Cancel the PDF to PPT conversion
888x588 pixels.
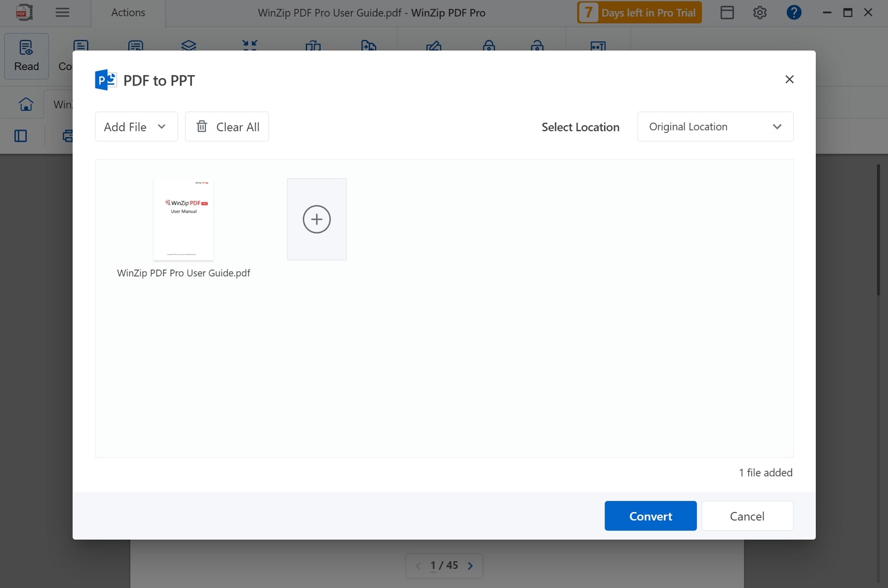[747, 516]
